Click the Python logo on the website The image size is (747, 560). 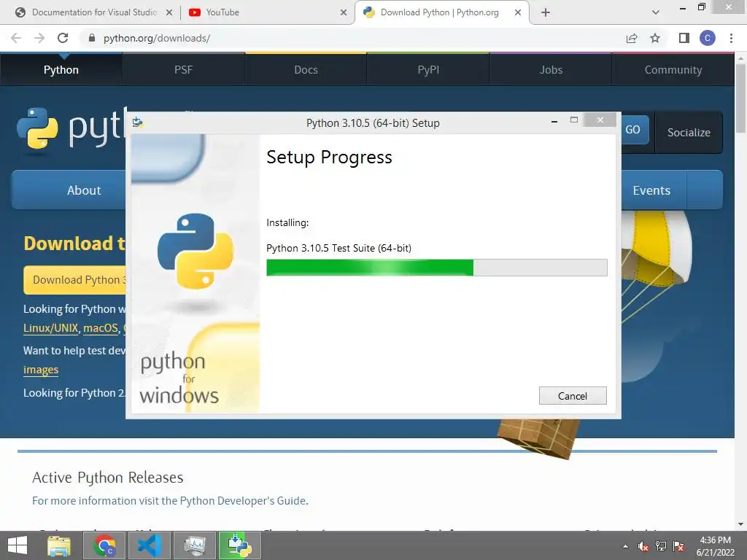(x=71, y=128)
